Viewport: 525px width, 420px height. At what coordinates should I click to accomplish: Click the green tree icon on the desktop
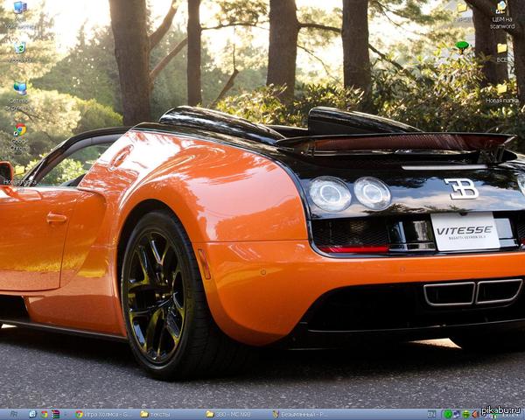[462, 45]
